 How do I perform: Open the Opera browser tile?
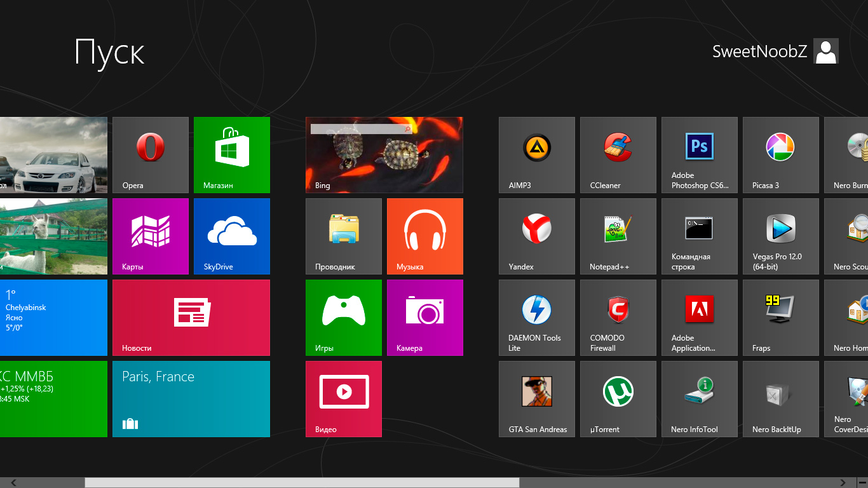pyautogui.click(x=151, y=155)
